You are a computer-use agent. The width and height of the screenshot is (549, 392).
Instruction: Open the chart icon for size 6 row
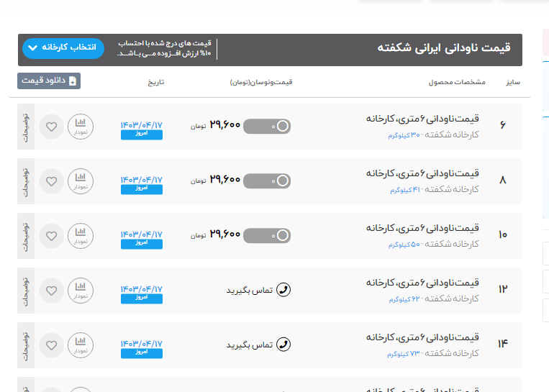point(81,127)
